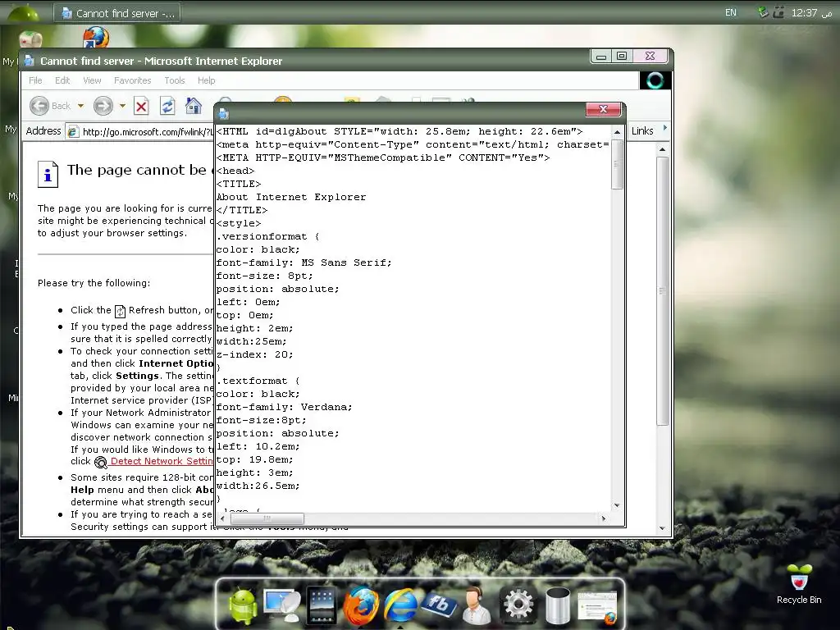
Task: Click the Detect Network Settings link
Action: (x=162, y=461)
